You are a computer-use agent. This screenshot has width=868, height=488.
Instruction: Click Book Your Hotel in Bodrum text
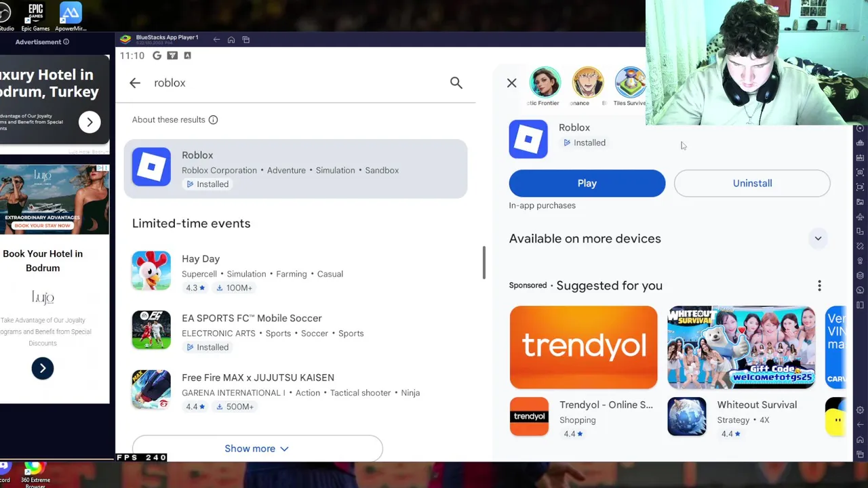click(43, 261)
